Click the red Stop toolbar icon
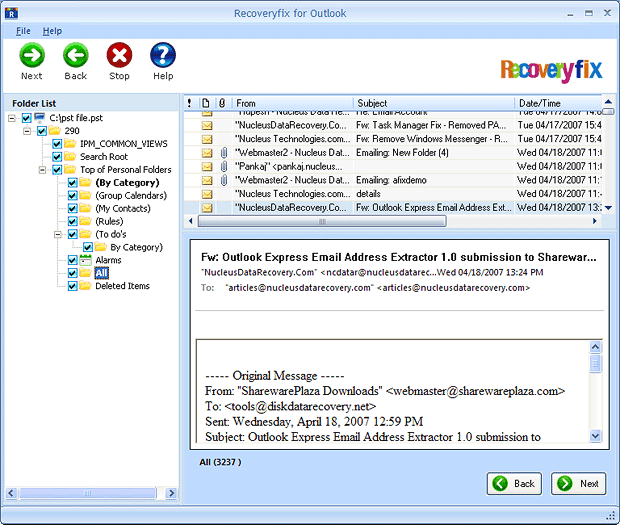The height and width of the screenshot is (525, 620). [119, 55]
